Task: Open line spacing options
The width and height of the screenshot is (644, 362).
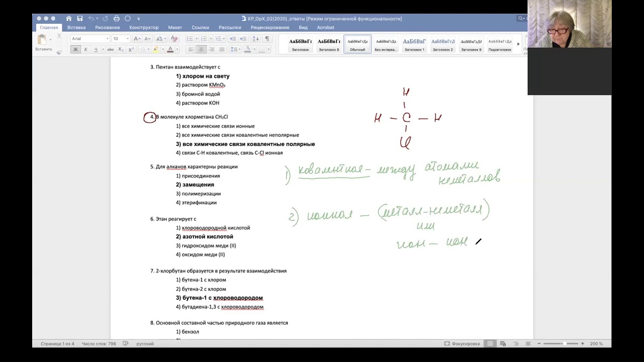Action: pos(234,49)
